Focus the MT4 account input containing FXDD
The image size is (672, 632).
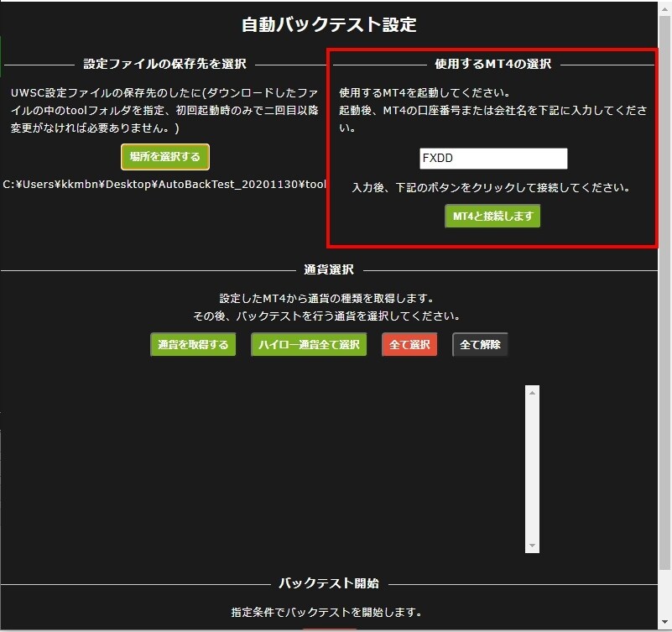(493, 159)
